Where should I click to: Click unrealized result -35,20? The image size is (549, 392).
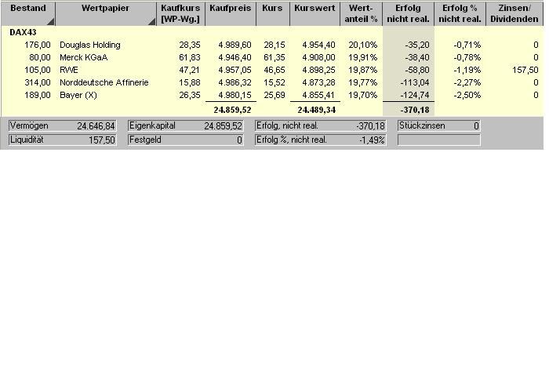point(417,45)
